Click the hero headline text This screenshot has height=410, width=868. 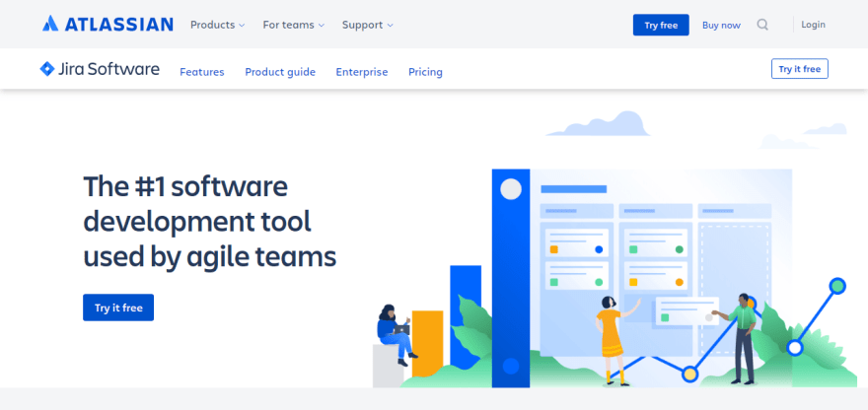coord(210,222)
